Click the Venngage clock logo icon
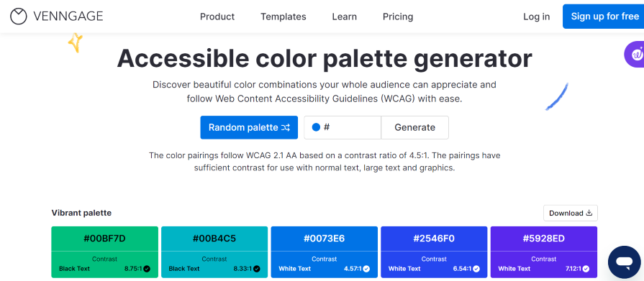This screenshot has width=644, height=281. [x=19, y=17]
